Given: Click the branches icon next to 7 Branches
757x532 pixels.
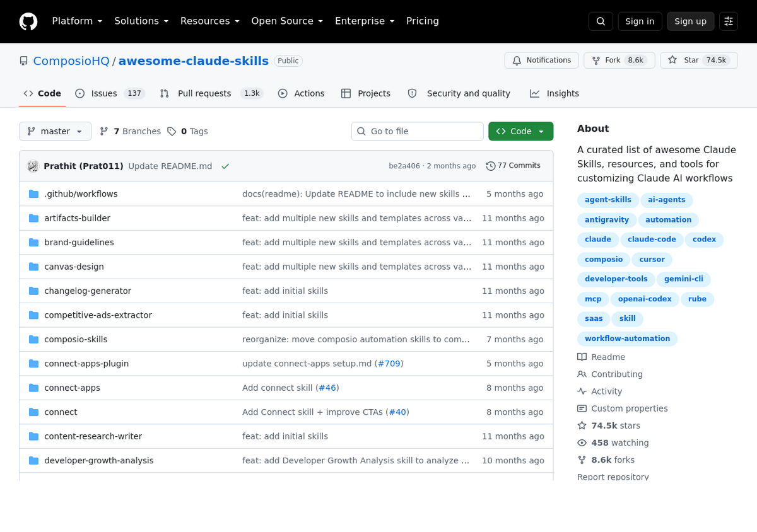Looking at the screenshot, I should [104, 131].
